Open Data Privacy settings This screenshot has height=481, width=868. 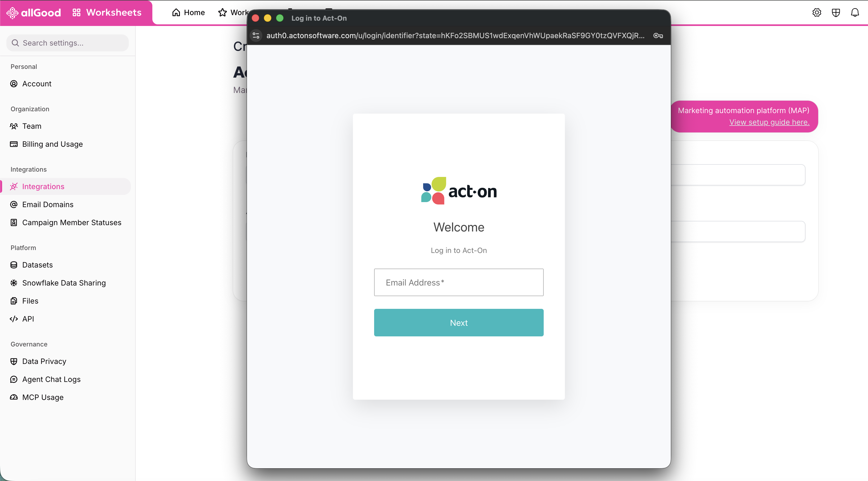65,362
